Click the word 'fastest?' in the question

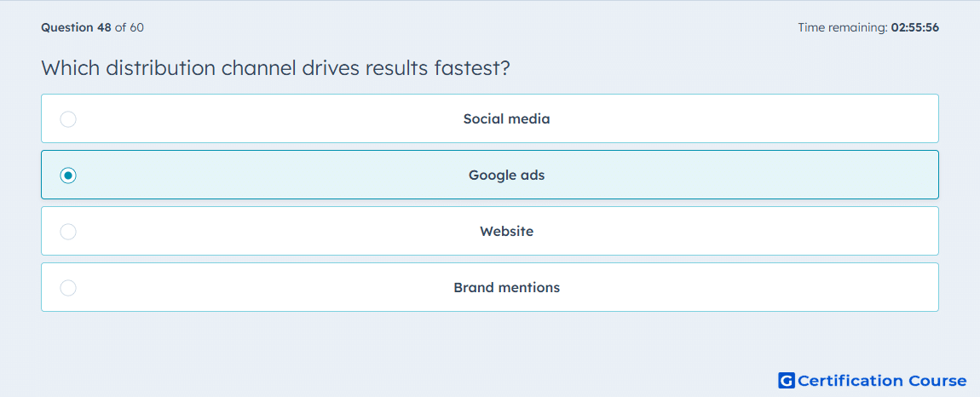click(472, 68)
